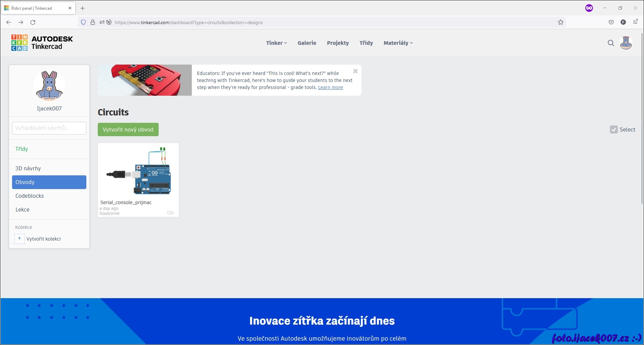Expand the Materiály dropdown menu
Viewport: 644px width, 345px height.
point(398,43)
